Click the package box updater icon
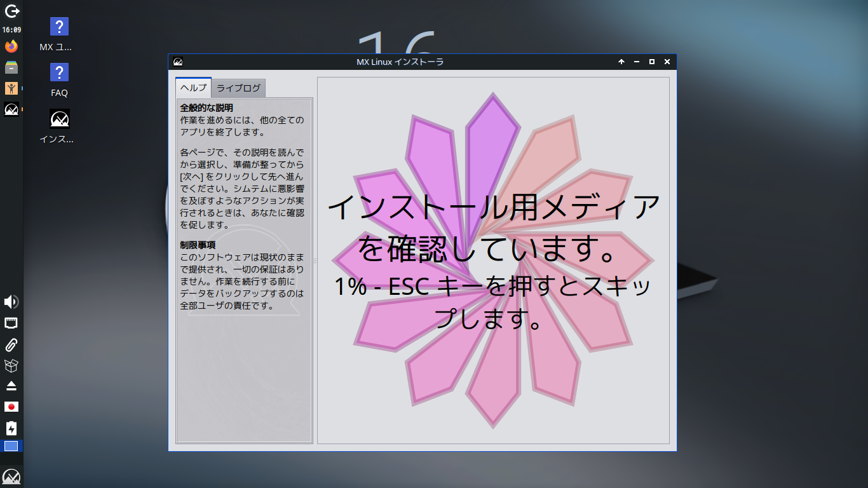This screenshot has height=488, width=868. point(11,365)
